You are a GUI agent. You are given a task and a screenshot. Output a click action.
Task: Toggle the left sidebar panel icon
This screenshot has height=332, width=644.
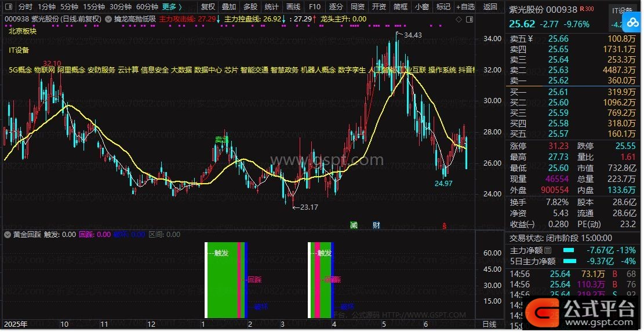point(9,6)
